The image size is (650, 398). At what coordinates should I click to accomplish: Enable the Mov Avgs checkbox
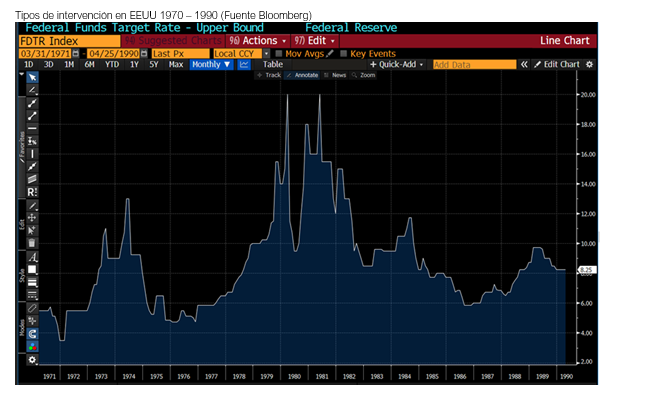pyautogui.click(x=279, y=53)
